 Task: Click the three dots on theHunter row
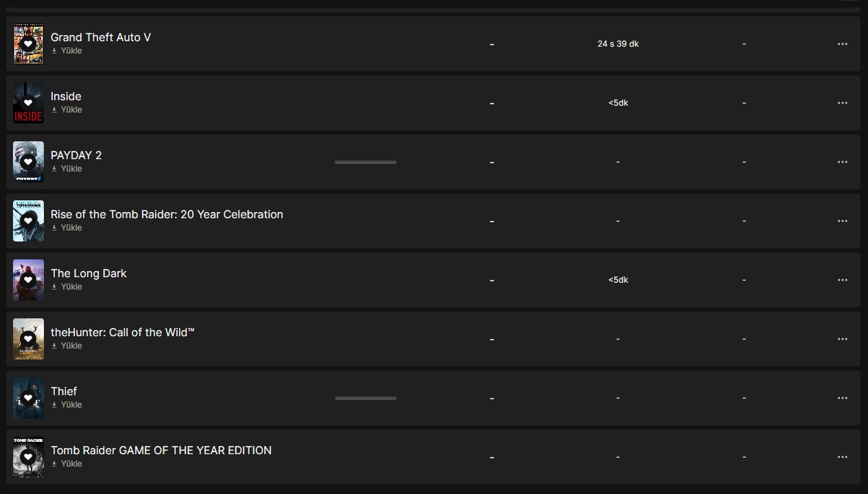click(x=843, y=339)
